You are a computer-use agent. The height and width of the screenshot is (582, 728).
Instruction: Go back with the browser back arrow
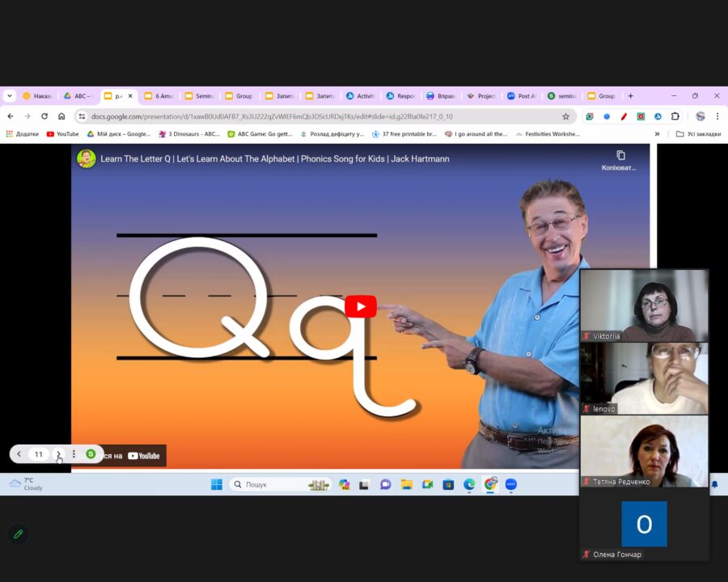11,116
